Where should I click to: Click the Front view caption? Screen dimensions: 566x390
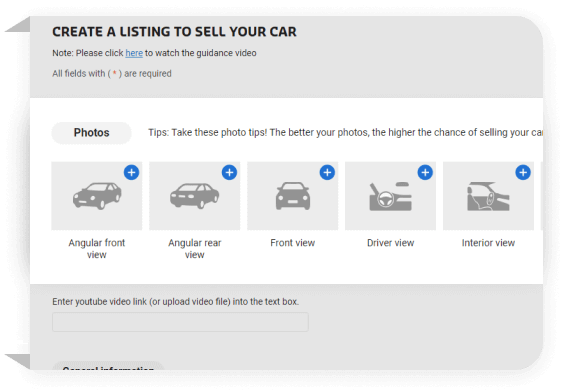coord(293,243)
